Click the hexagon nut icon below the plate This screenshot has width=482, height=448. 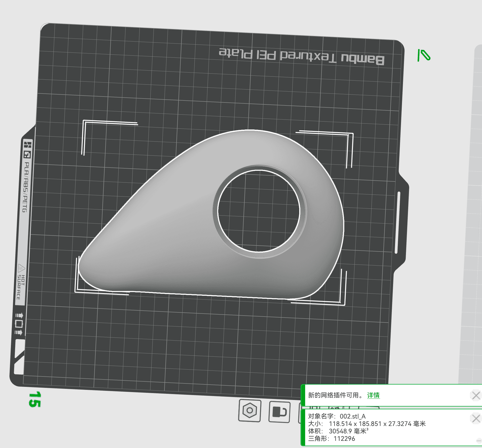(x=250, y=410)
